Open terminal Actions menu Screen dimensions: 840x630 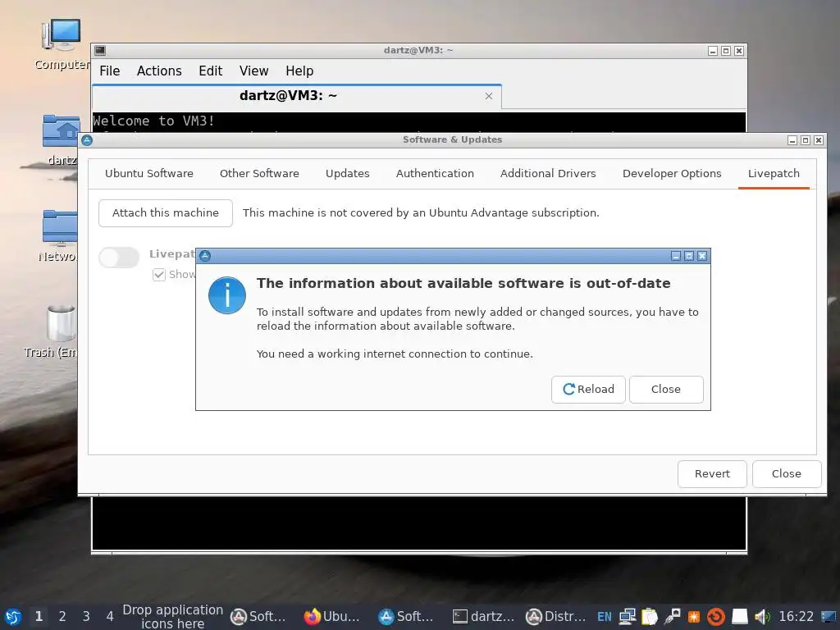[x=159, y=71]
